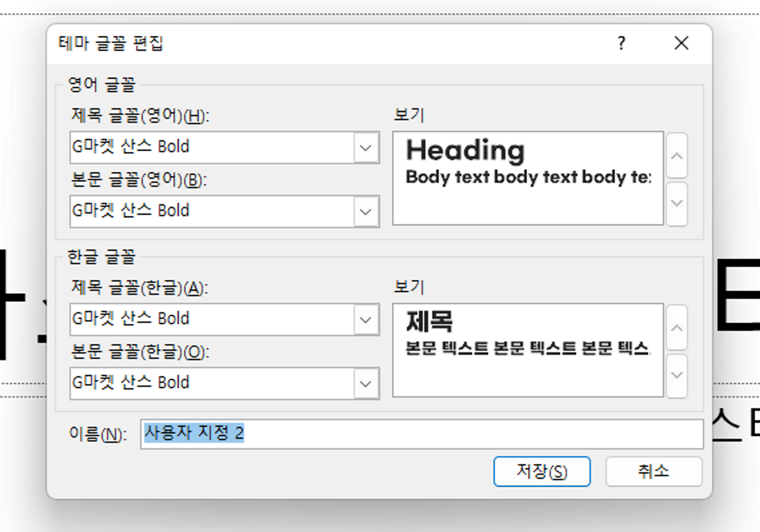Screen dimensions: 760x532
Task: Open the English heading font dropdown arrow
Action: click(x=366, y=147)
